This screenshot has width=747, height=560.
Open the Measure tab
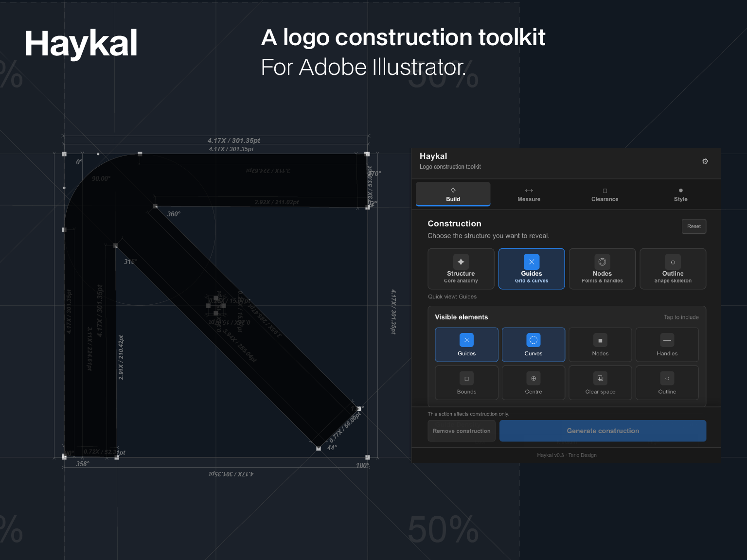529,194
